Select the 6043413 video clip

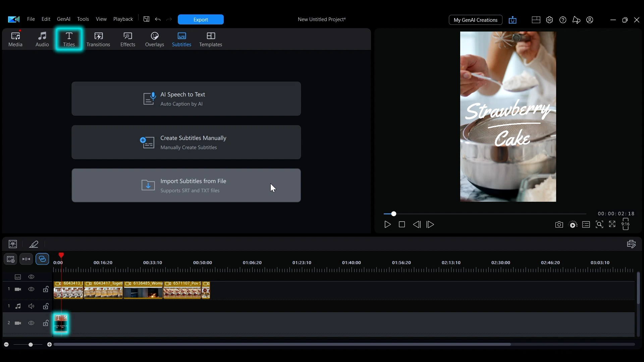click(68, 290)
